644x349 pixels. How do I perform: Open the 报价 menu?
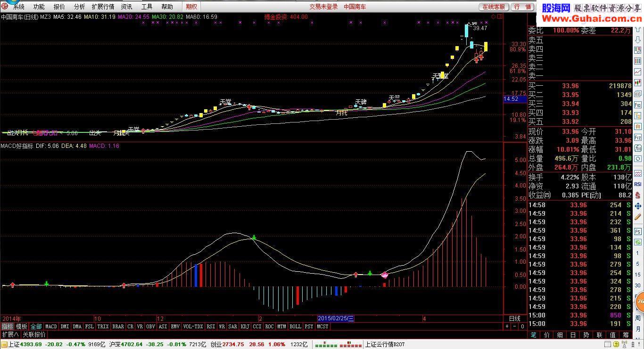pos(59,7)
